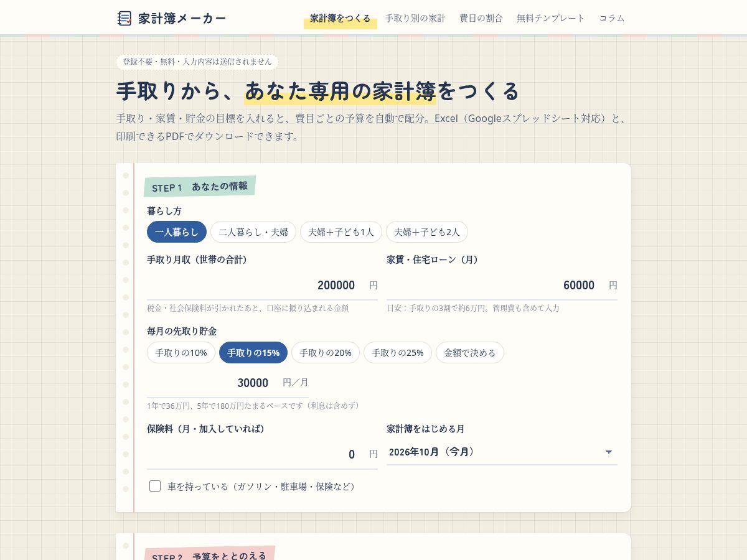Image resolution: width=747 pixels, height=560 pixels.
Task: Click the 1年で36万円 savings pace note
Action: 254,406
